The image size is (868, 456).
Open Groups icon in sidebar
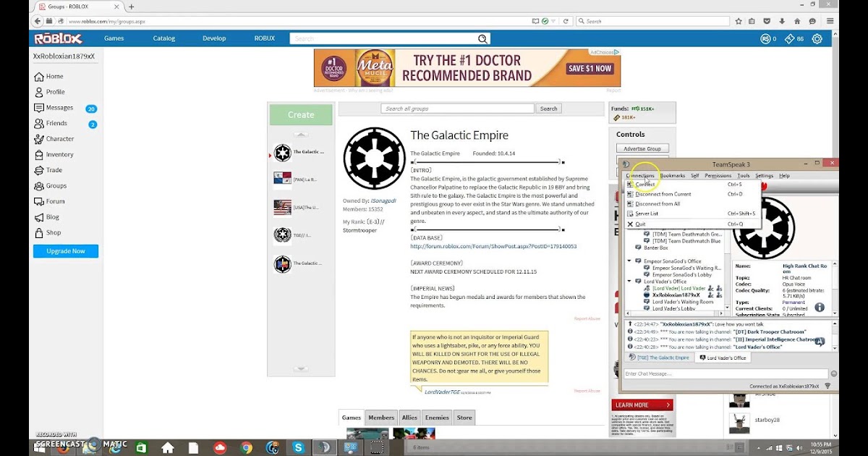(x=39, y=186)
